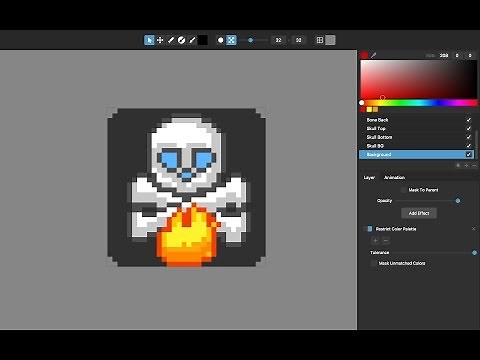The image size is (480, 360).
Task: Edit the canvas width field showing 32
Action: click(x=278, y=40)
